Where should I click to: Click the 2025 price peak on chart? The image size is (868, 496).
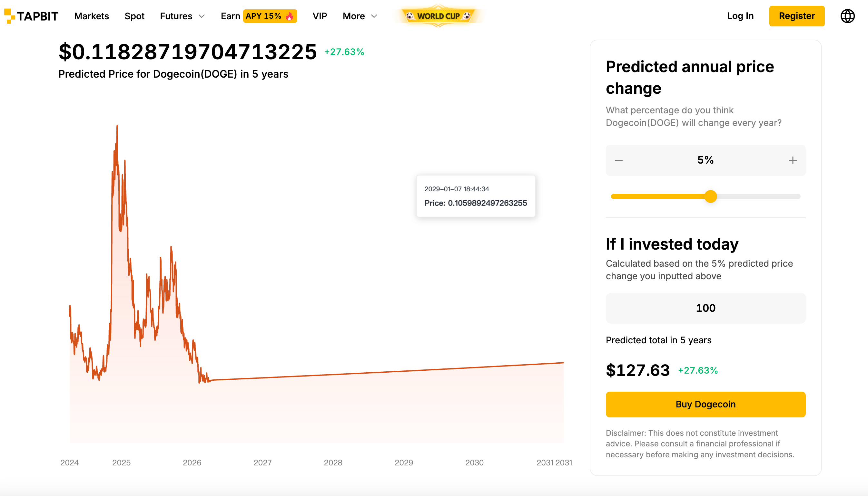pyautogui.click(x=117, y=126)
